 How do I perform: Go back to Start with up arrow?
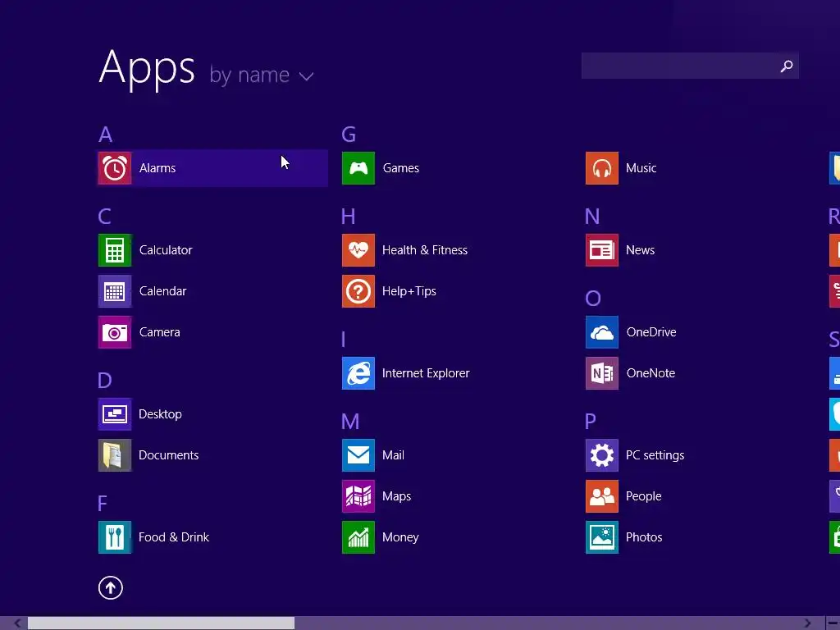pyautogui.click(x=111, y=587)
